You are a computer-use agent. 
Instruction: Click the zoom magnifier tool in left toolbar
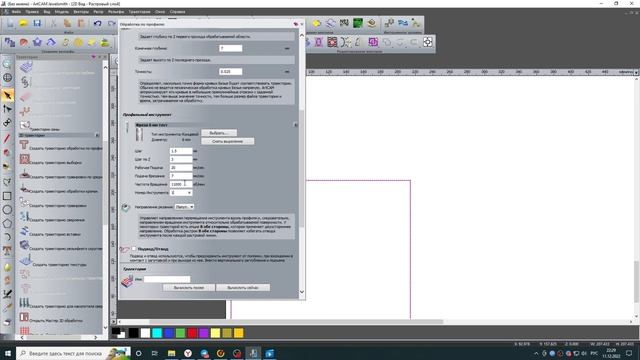pos(7,63)
